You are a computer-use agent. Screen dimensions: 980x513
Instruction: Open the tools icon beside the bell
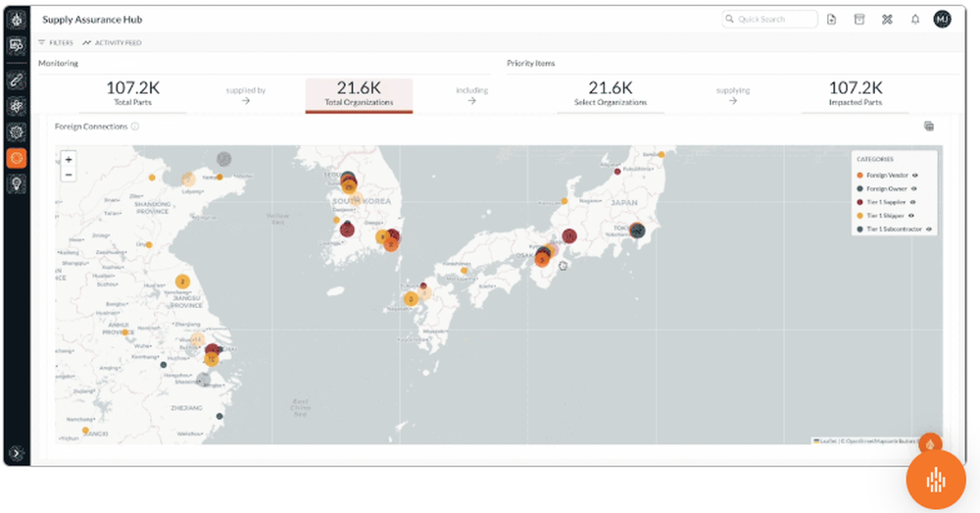coord(887,20)
